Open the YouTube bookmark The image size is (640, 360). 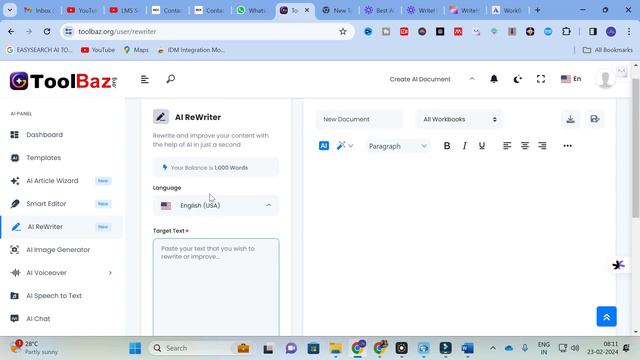(x=98, y=50)
